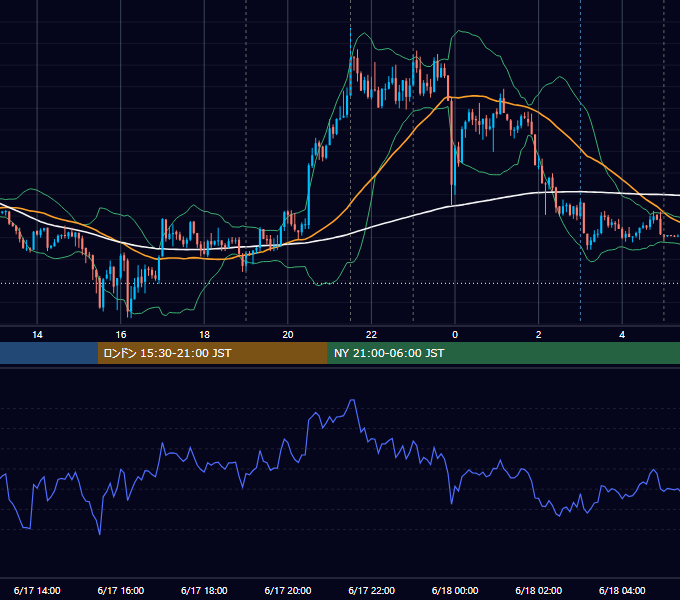
Task: Click the '6/18 02:00' time label
Action: [x=539, y=590]
